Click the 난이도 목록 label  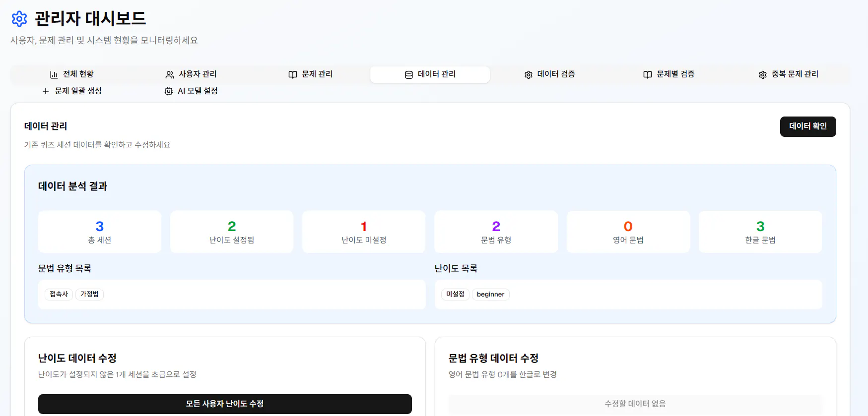tap(456, 268)
